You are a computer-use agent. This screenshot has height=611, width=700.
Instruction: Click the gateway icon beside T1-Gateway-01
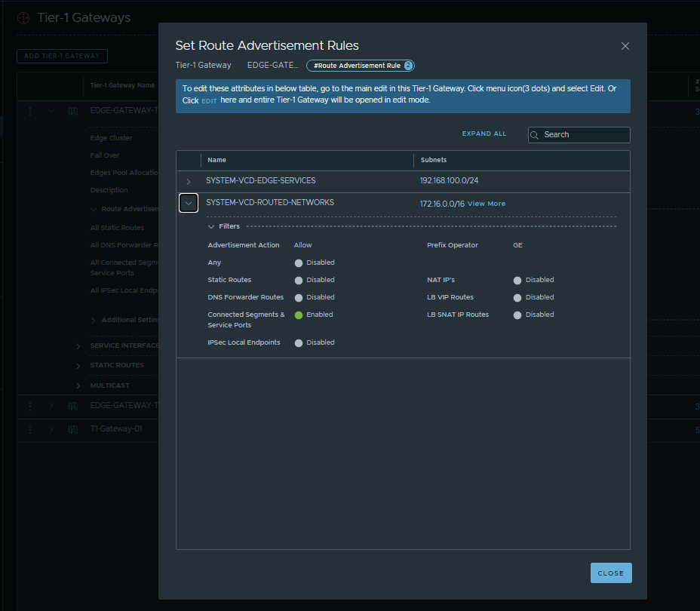coord(73,429)
